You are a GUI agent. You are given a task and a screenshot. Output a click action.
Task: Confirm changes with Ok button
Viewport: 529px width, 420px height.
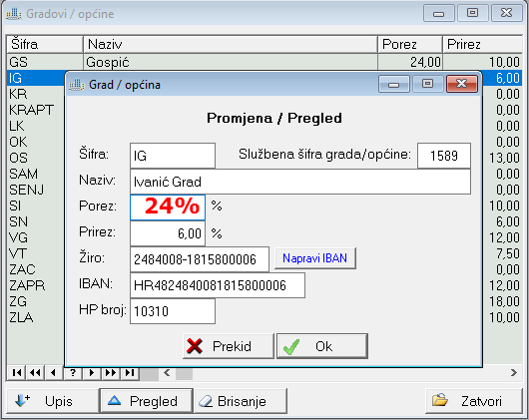tap(322, 346)
